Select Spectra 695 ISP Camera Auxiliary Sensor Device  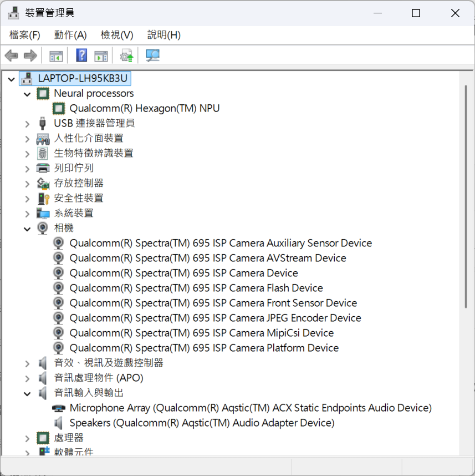[x=221, y=243]
